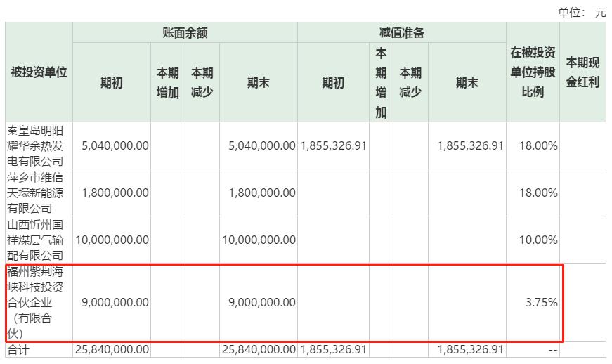Click the 账面余额 group header

tap(185, 33)
